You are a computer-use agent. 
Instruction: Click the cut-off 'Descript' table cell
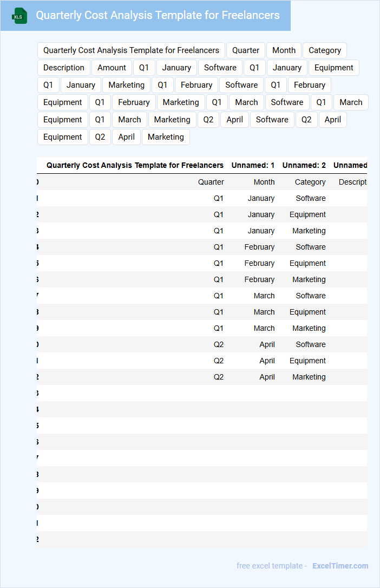(x=352, y=182)
